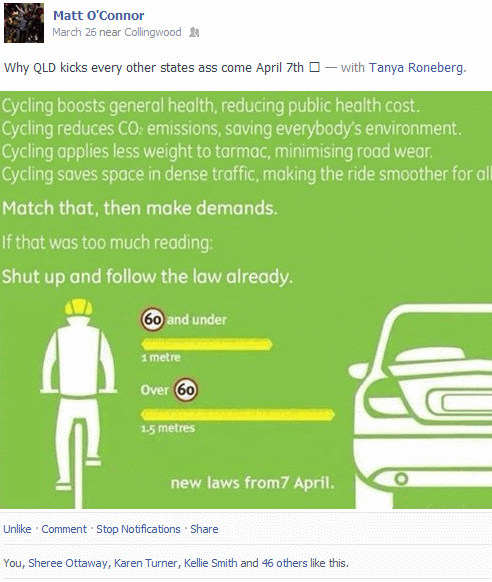Check the friends audience privacy icon

(x=194, y=32)
